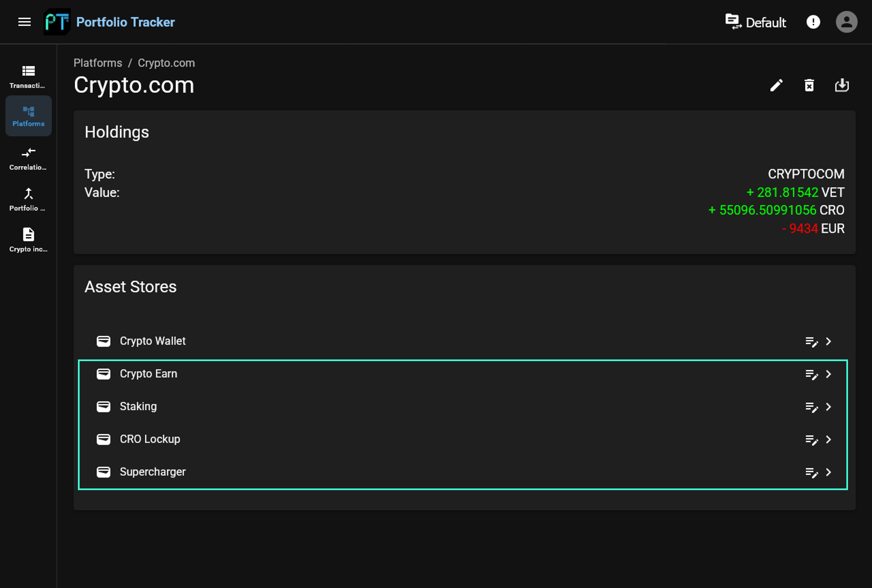The height and width of the screenshot is (588, 872).
Task: Click the 55096.50991056 CRO value
Action: (776, 210)
